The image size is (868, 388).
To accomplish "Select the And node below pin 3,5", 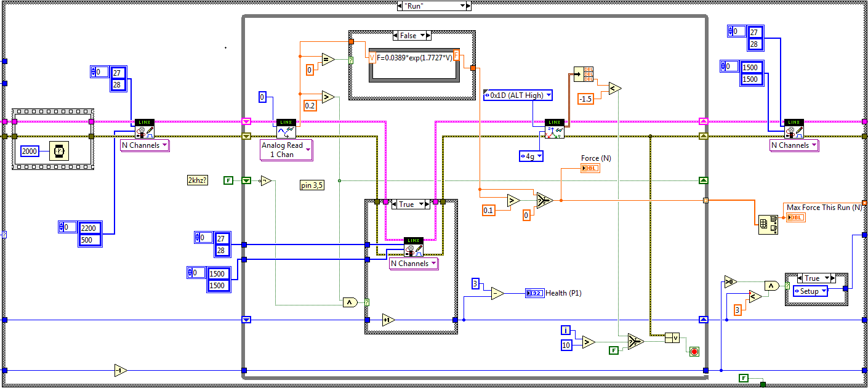I will point(350,302).
